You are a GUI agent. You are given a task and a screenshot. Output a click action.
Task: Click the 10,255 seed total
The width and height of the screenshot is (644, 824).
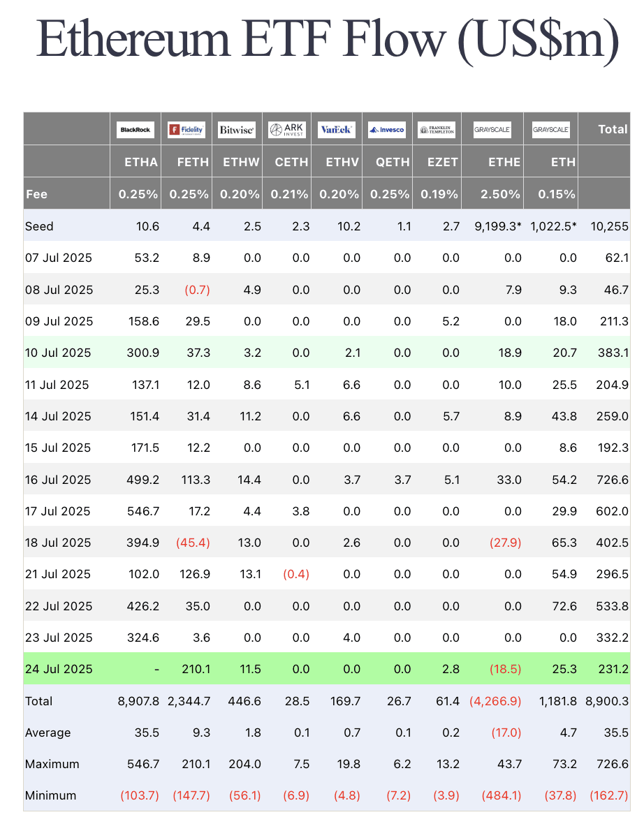point(609,226)
